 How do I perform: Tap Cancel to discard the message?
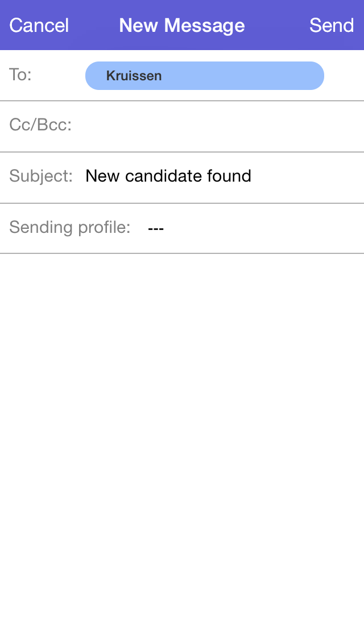tap(39, 26)
